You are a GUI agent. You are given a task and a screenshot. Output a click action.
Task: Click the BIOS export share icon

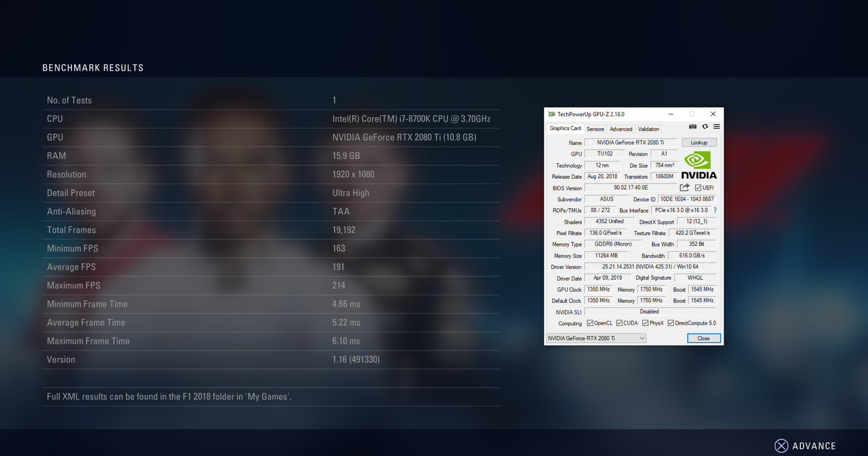click(685, 188)
